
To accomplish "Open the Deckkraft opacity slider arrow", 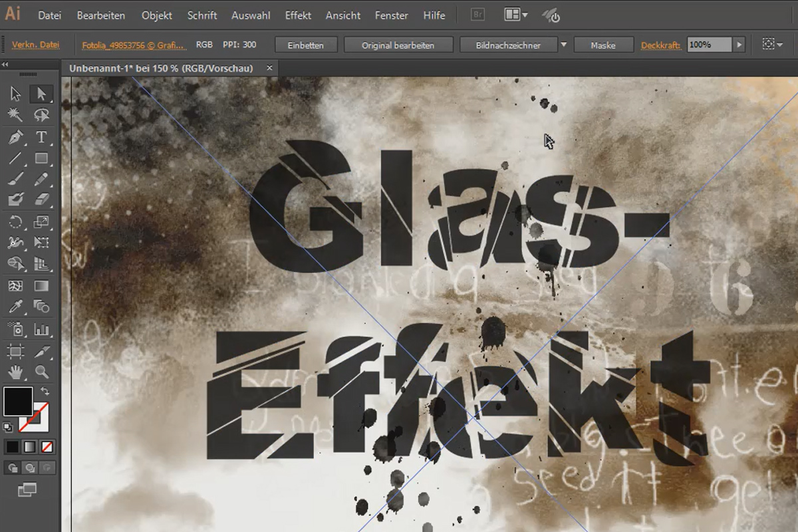I will 739,45.
